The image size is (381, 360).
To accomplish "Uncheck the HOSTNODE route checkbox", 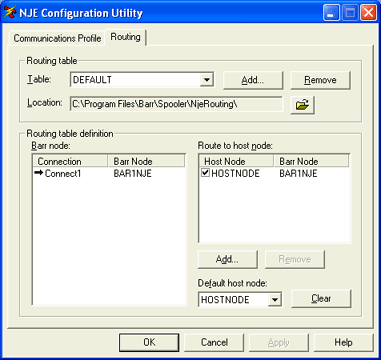I will [205, 173].
